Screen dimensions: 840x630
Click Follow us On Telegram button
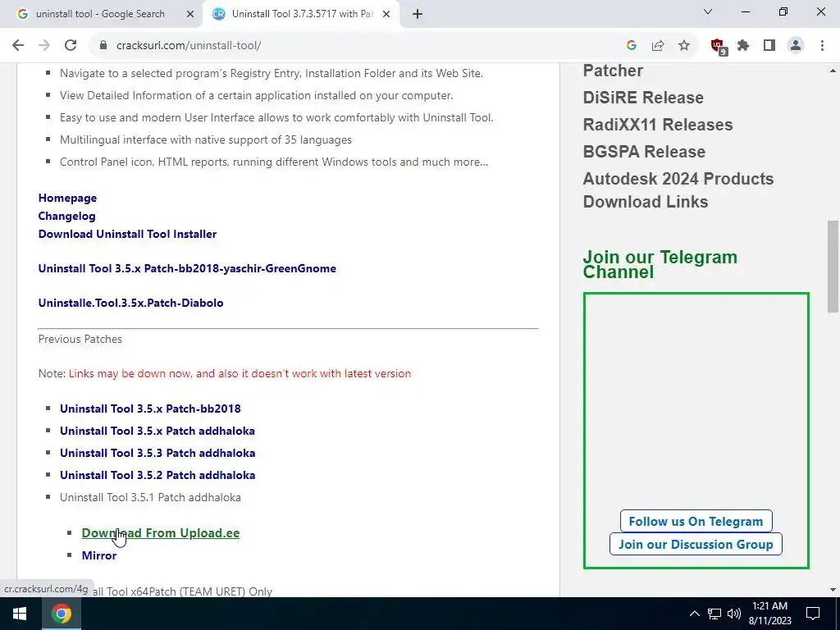click(696, 521)
